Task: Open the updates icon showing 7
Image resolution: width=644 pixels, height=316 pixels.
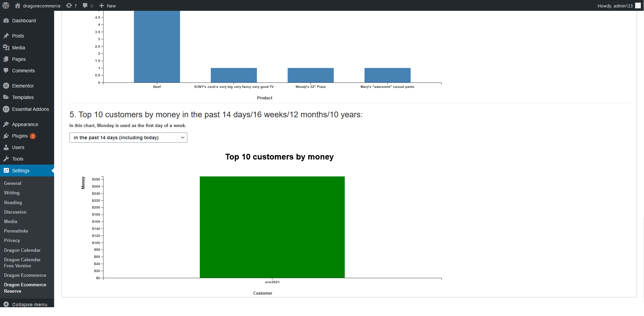Action: click(69, 5)
